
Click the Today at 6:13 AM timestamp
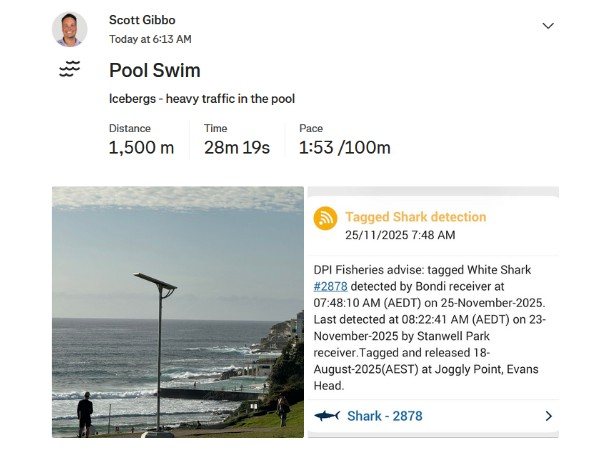point(150,39)
